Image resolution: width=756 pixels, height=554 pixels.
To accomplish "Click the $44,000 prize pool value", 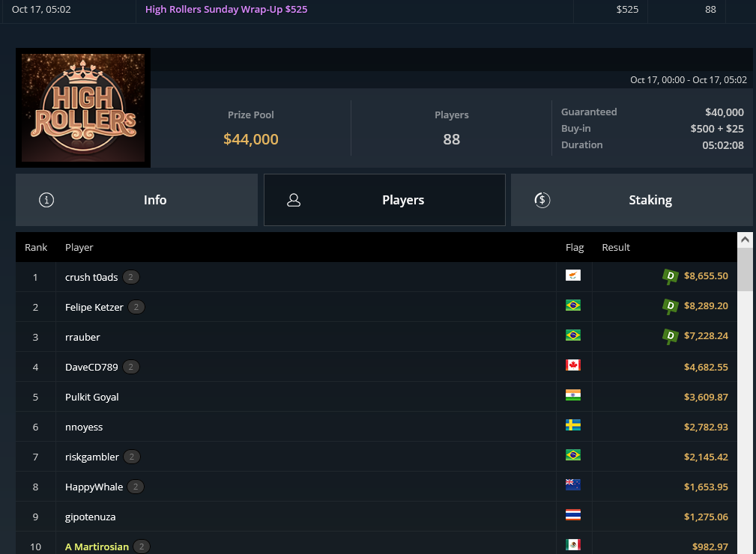I will click(251, 139).
